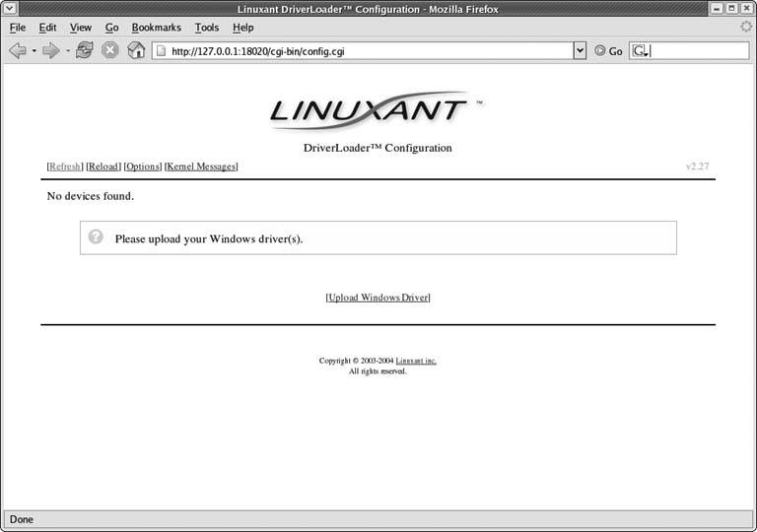Open the Go menu
The width and height of the screenshot is (757, 532).
(x=112, y=28)
